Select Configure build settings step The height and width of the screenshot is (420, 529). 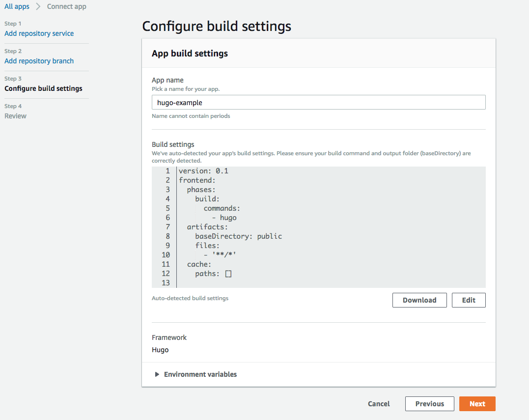43,88
